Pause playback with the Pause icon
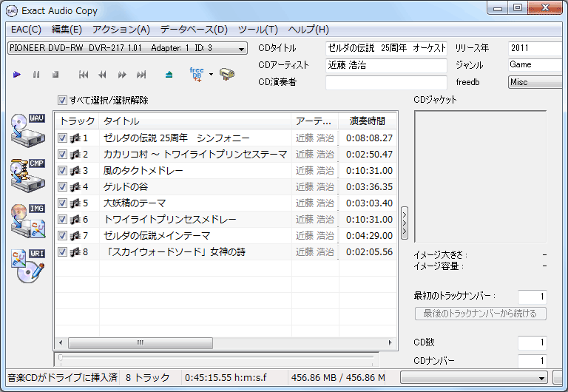The image size is (568, 392). [x=36, y=75]
